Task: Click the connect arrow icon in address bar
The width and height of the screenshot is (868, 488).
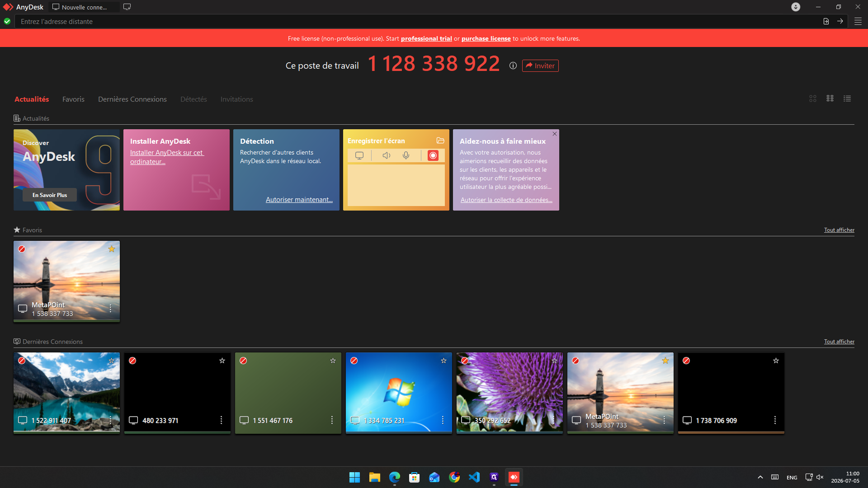Action: 840,21
